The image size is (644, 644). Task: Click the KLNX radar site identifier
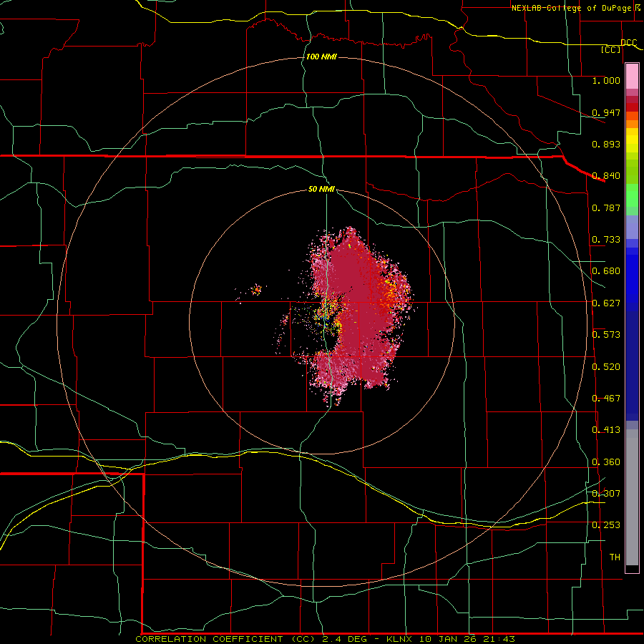(x=401, y=639)
